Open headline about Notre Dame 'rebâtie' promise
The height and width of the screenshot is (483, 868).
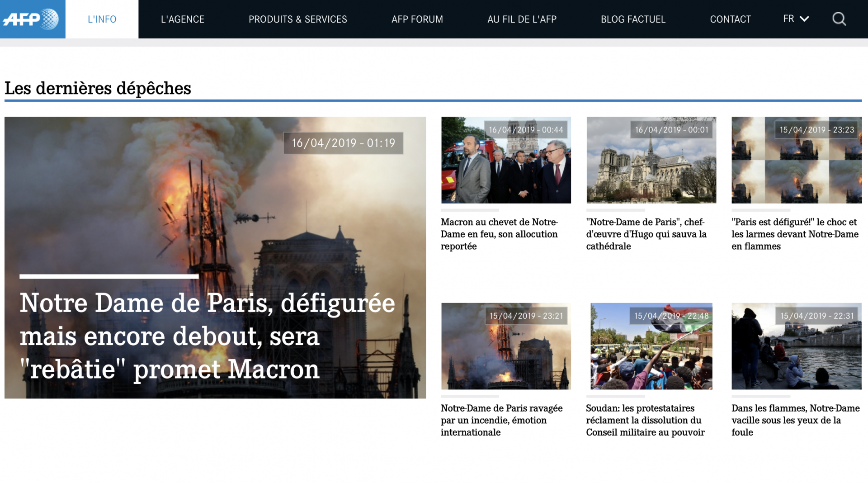coord(207,336)
